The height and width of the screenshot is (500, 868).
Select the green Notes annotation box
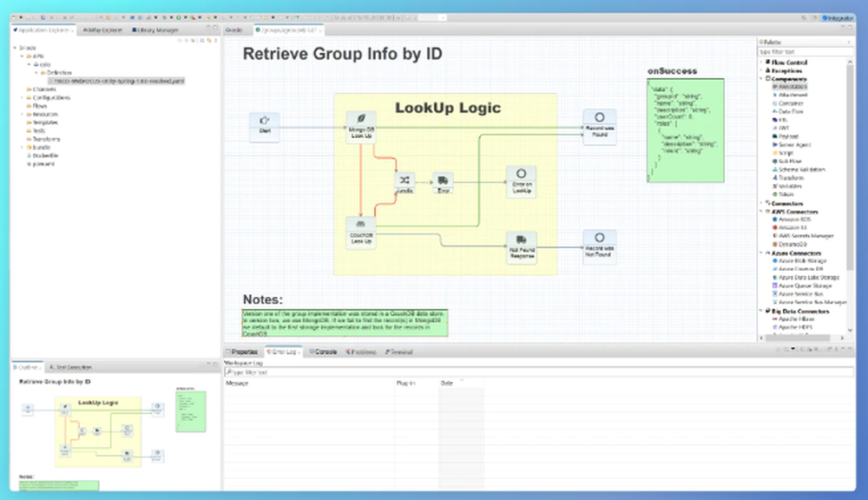[345, 323]
